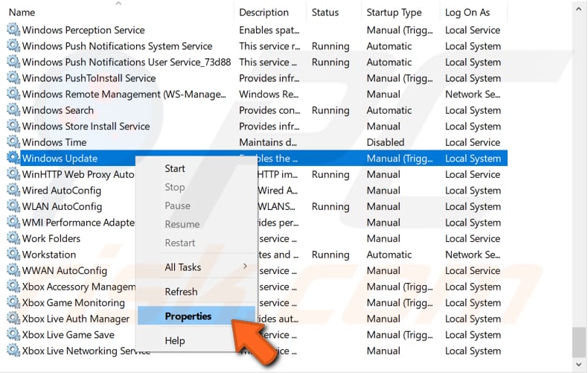Click the Disabled startup type of Windows Time
Screen dimensions: 588x373
385,142
